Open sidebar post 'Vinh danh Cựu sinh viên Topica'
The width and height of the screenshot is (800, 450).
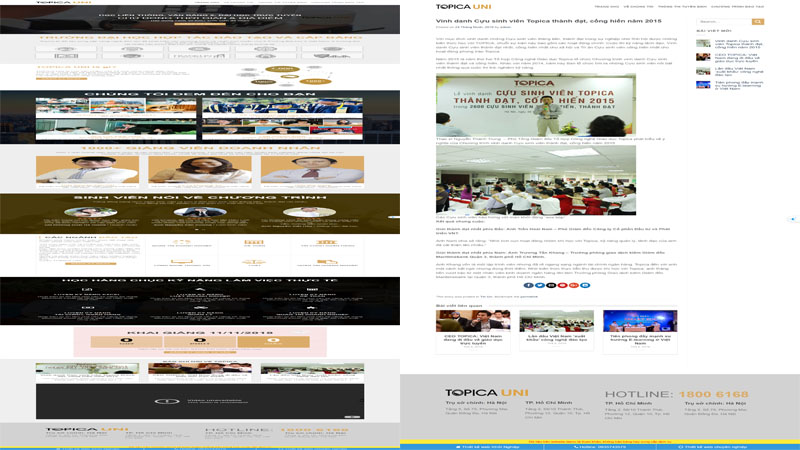(738, 44)
